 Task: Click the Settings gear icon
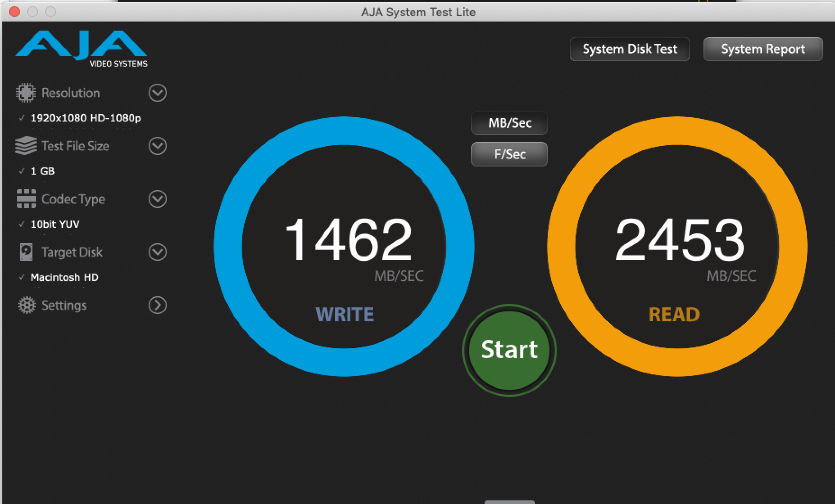[27, 305]
